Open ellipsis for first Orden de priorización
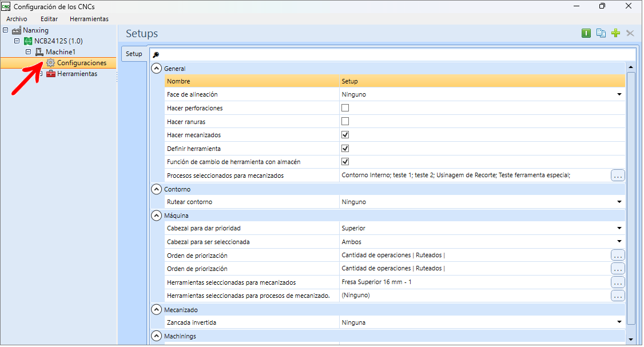Screen dimensions: 644x347 618,256
